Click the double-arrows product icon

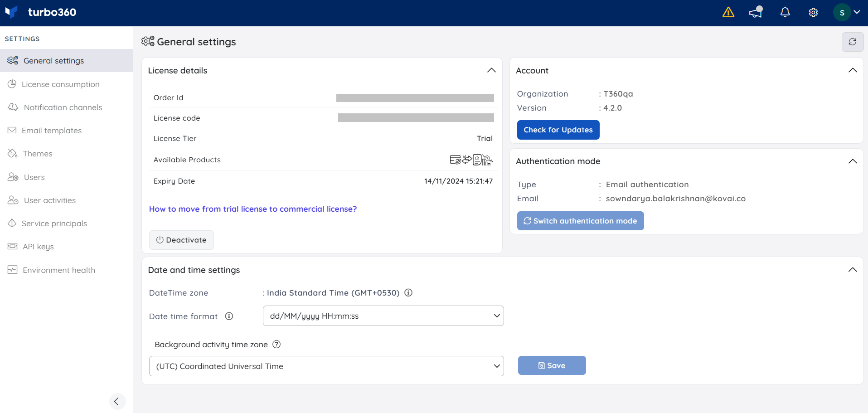pos(467,159)
